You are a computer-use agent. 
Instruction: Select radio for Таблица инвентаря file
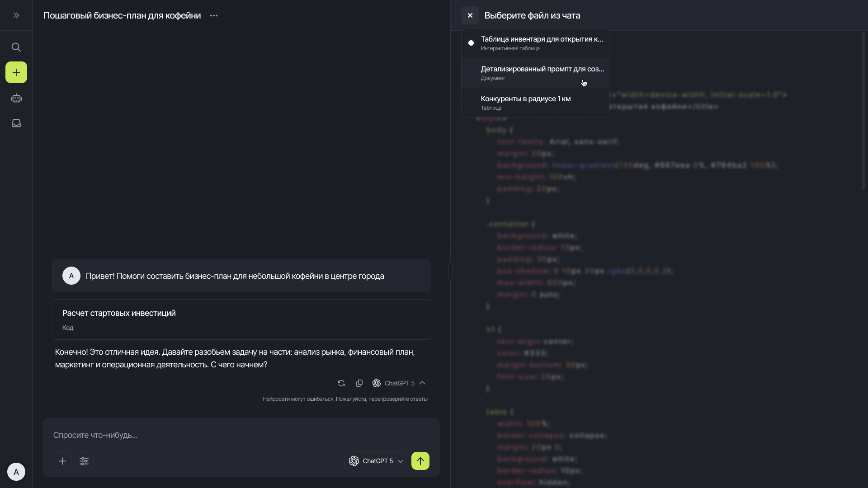point(471,43)
